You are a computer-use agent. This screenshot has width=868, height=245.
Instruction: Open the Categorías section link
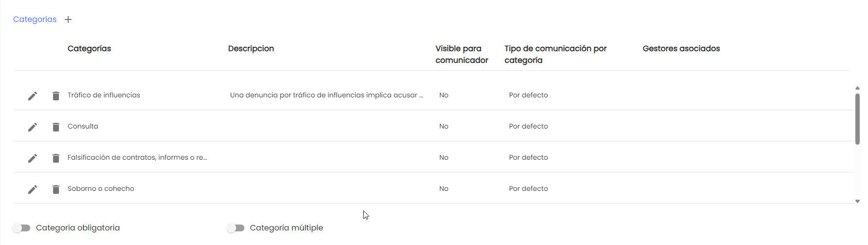coord(35,19)
